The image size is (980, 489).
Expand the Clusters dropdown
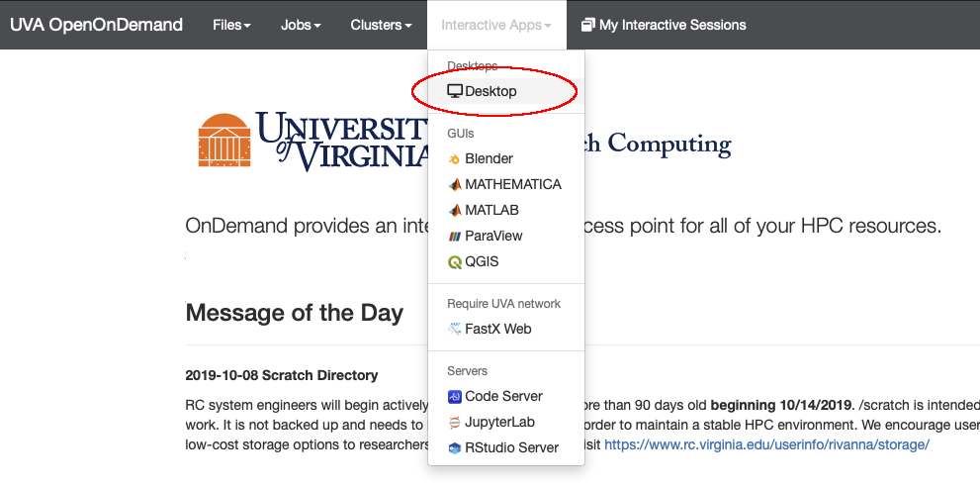(381, 25)
